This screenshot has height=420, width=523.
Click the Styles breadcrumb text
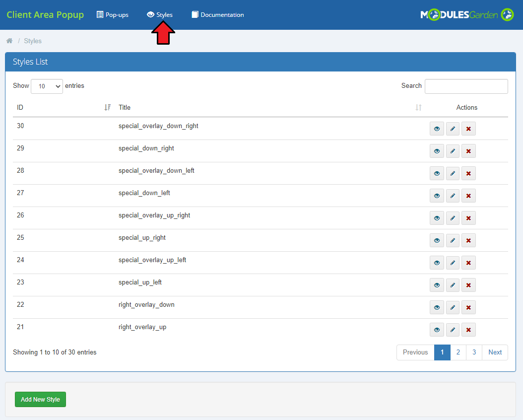click(33, 41)
